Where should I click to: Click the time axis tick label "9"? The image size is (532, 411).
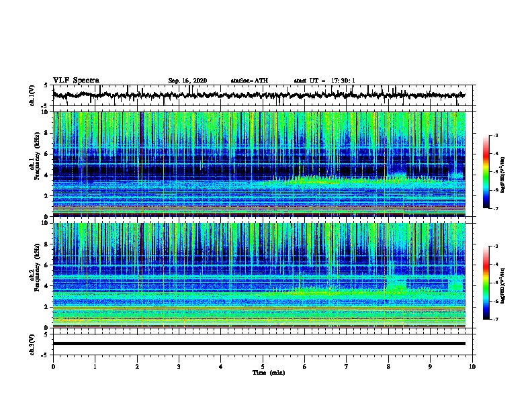pyautogui.click(x=430, y=367)
